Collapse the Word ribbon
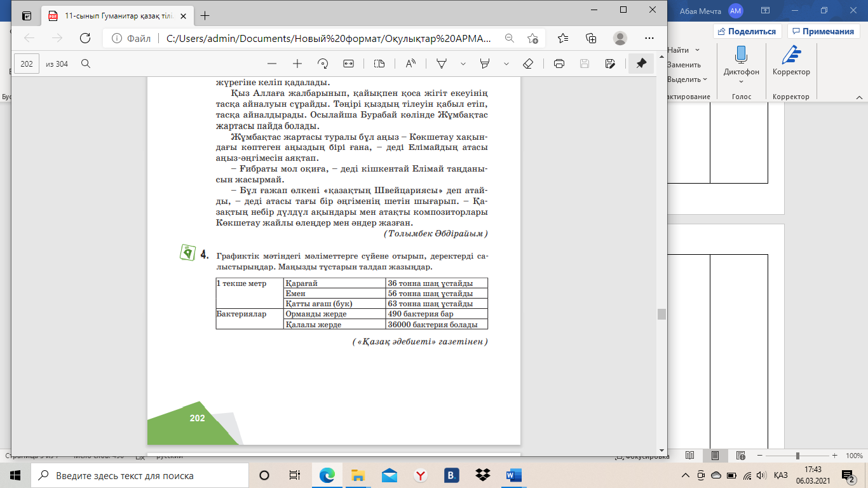Image resolution: width=868 pixels, height=488 pixels. point(859,97)
